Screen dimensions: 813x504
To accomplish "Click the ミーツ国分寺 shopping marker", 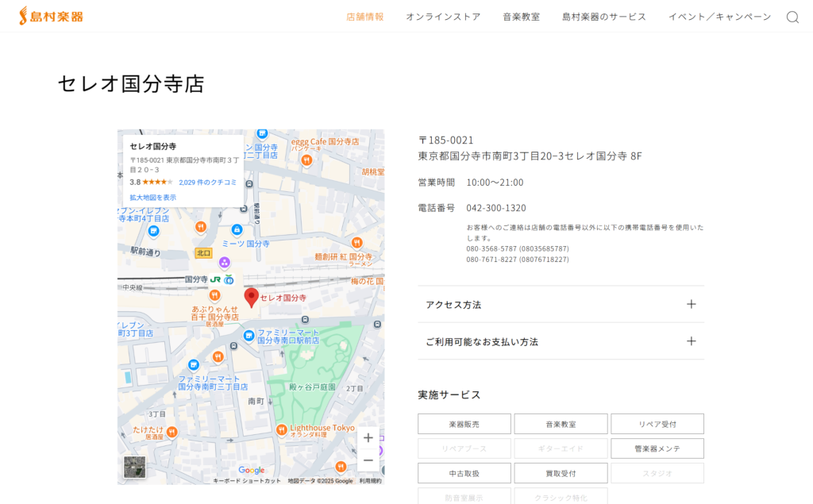I will point(237,229).
